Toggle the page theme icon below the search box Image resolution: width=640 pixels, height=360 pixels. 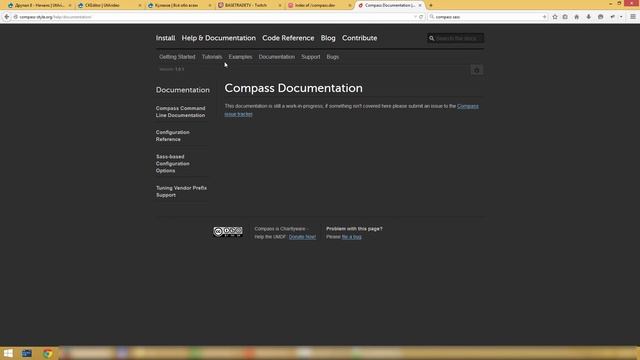pyautogui.click(x=476, y=70)
